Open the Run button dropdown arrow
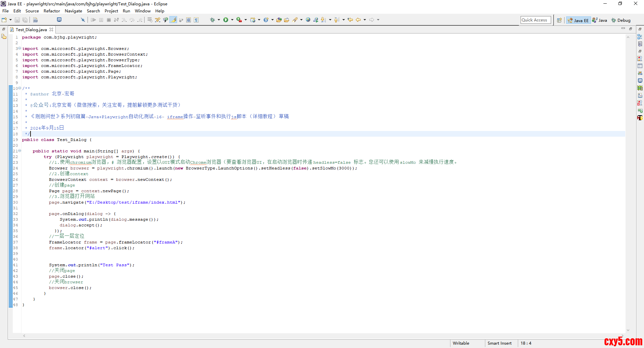The width and height of the screenshot is (644, 348). 232,20
